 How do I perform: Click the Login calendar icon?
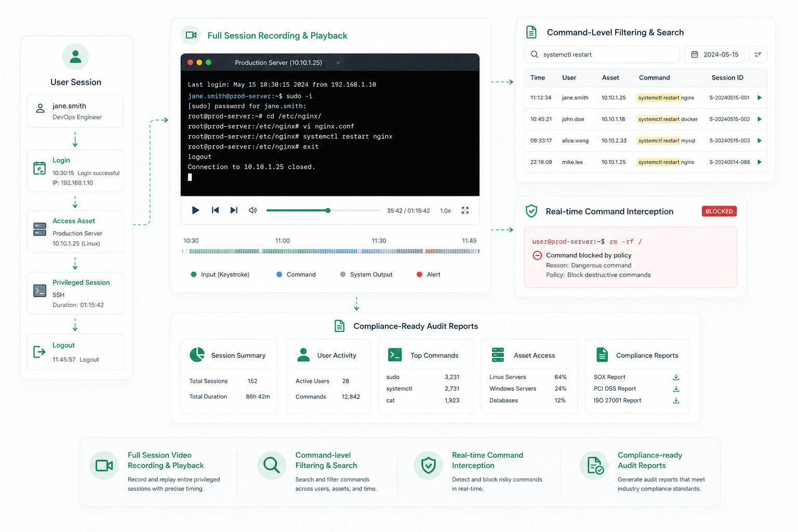point(39,168)
